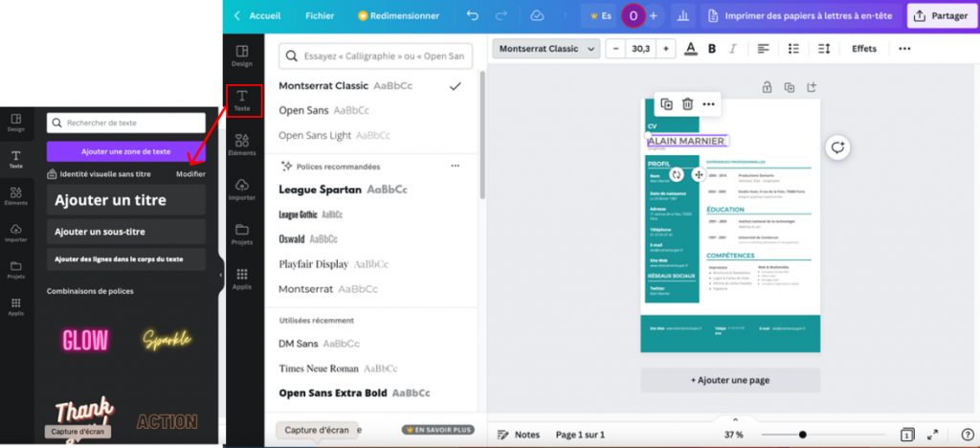
Task: Click + Ajouter une page
Action: pos(730,380)
